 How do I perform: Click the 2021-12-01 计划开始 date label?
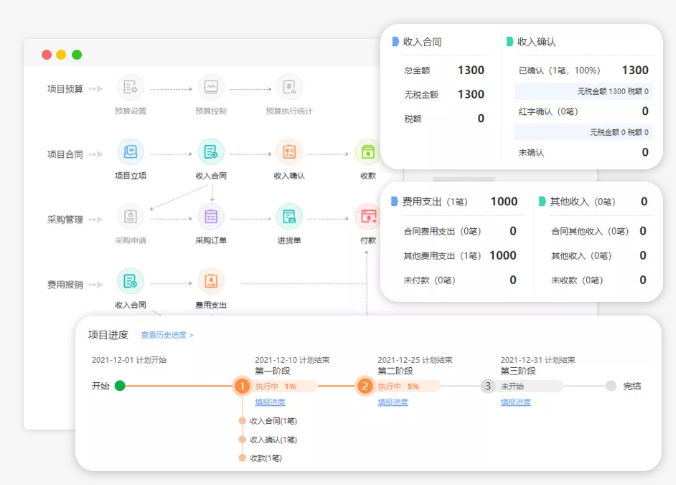coord(129,360)
